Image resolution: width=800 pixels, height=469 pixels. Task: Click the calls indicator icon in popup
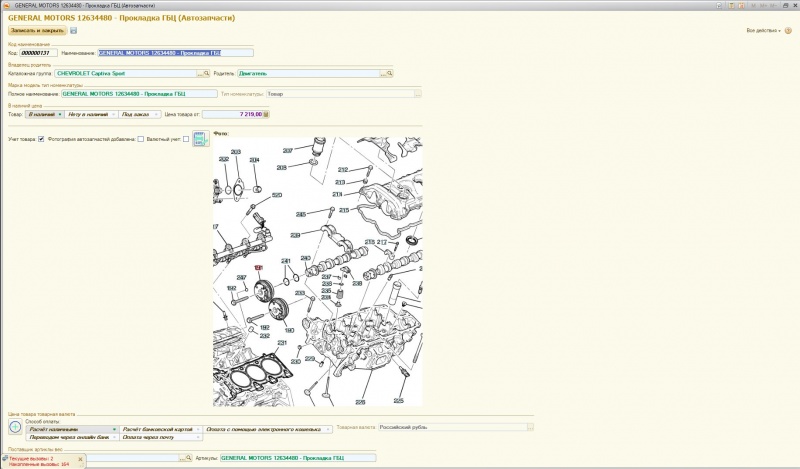pyautogui.click(x=5, y=459)
